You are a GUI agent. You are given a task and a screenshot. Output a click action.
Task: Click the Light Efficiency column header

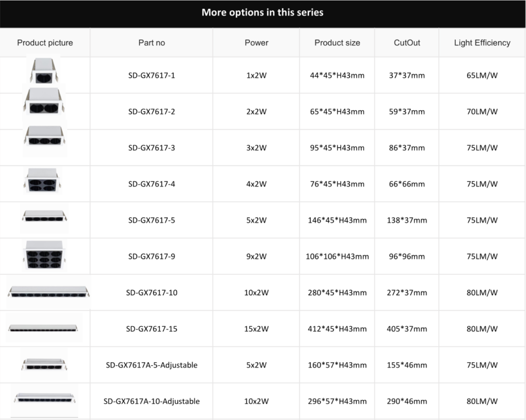(482, 43)
